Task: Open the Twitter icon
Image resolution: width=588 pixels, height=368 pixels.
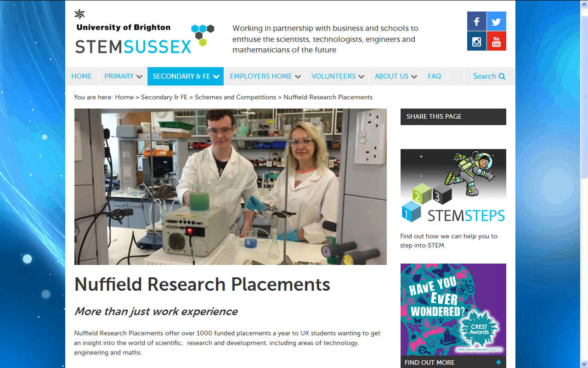Action: [x=496, y=21]
